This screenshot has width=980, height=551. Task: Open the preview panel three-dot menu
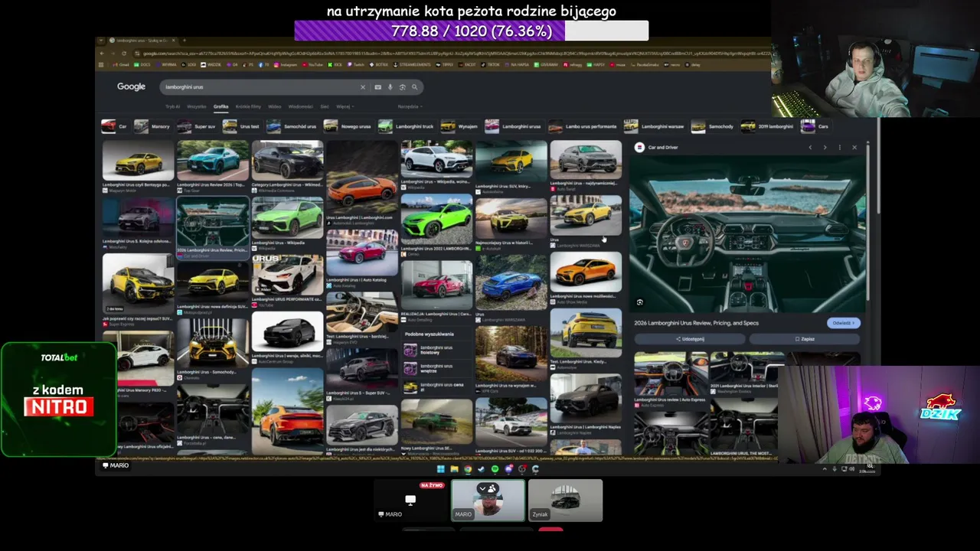point(840,147)
